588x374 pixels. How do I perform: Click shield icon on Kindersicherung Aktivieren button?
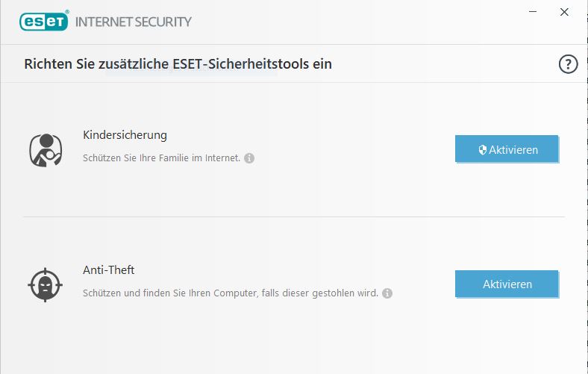483,150
